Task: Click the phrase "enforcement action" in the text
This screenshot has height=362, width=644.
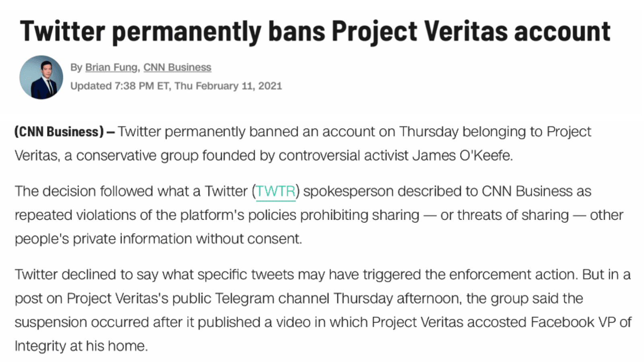Action: [513, 275]
